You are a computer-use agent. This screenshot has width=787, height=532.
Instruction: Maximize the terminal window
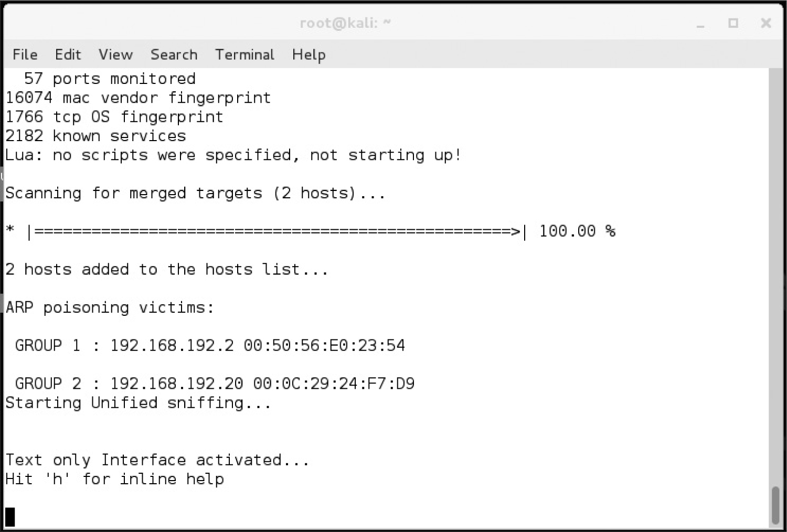coord(733,23)
